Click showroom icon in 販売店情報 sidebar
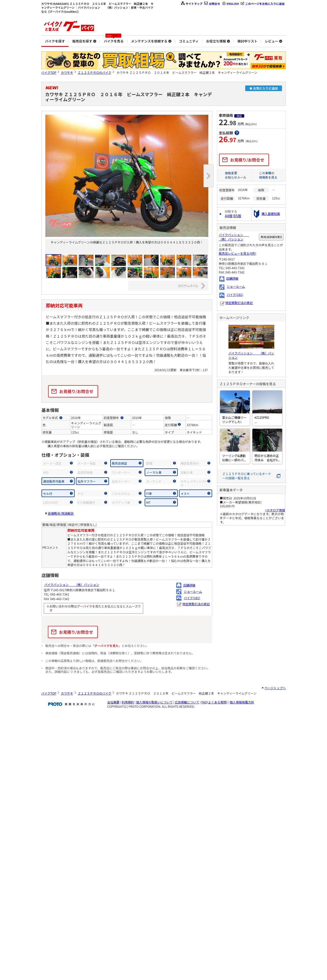The image size is (327, 980). 222,287
